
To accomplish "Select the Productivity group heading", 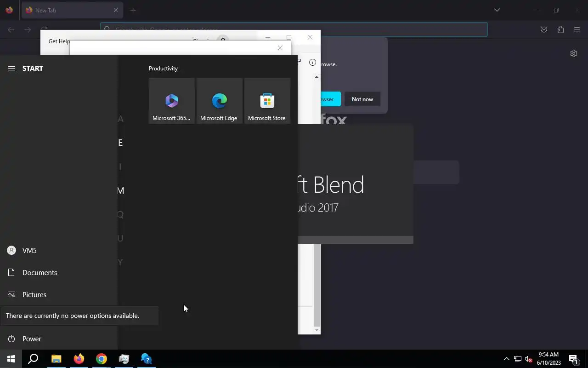I will point(163,68).
